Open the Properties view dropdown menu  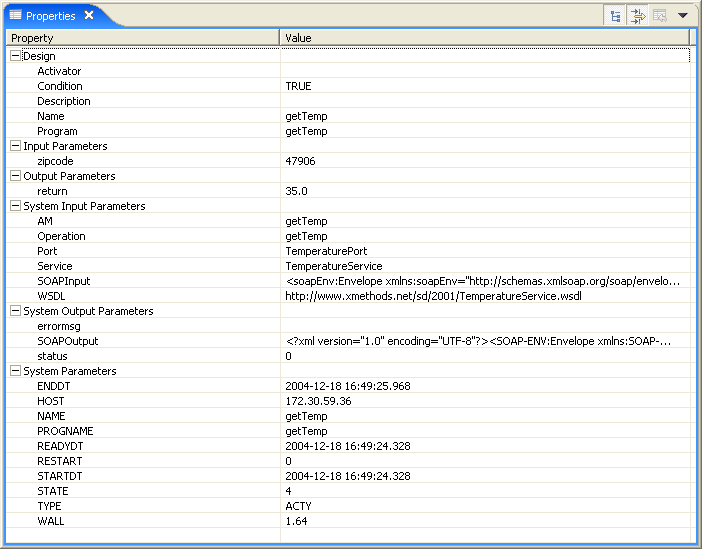(x=682, y=16)
